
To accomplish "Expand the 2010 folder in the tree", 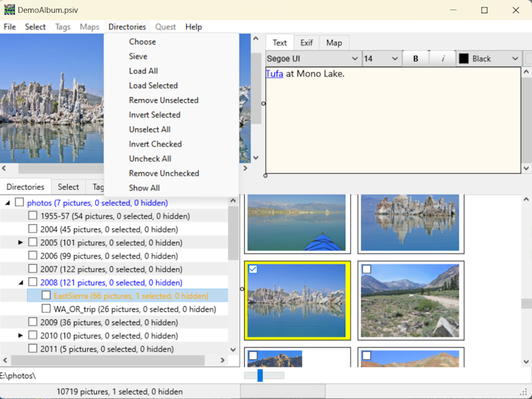I will (20, 335).
